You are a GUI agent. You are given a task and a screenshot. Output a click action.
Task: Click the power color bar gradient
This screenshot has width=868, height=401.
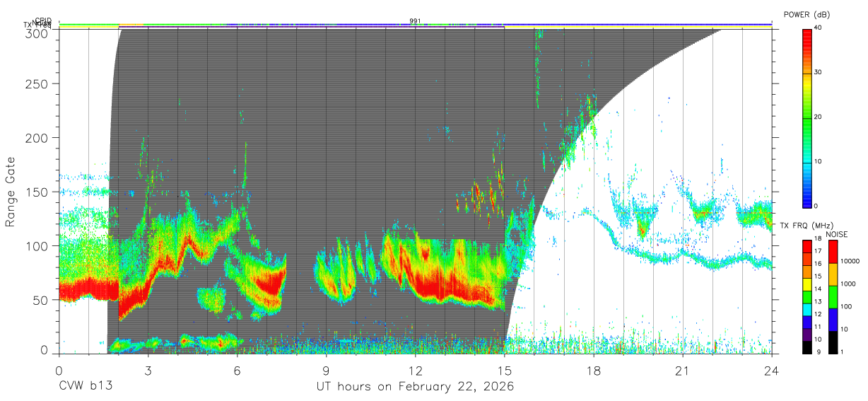[807, 117]
